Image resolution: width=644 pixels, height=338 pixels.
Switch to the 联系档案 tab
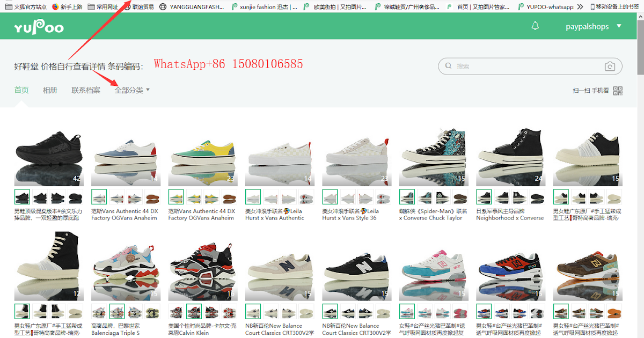(86, 90)
